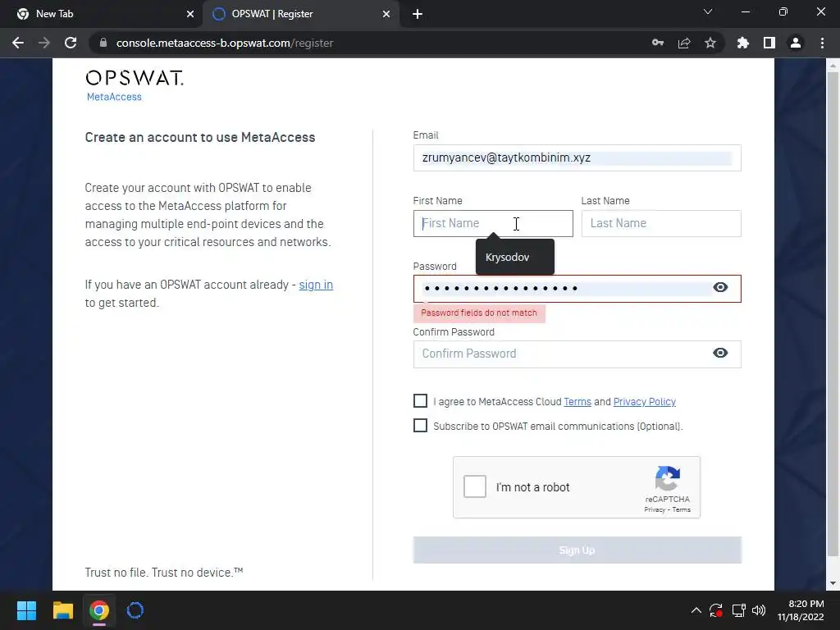Click the browser forward arrow

(44, 43)
